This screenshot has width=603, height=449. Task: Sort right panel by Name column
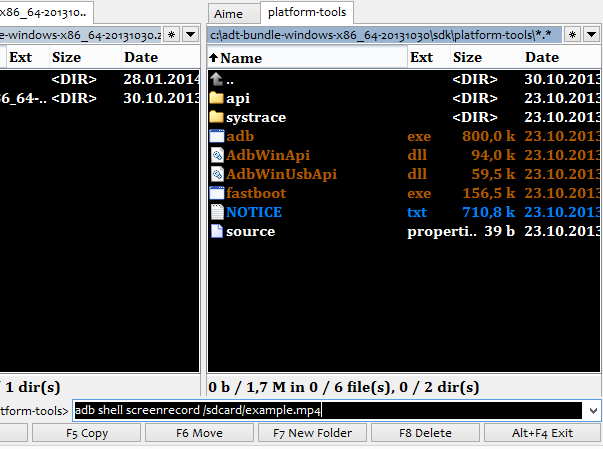point(307,58)
